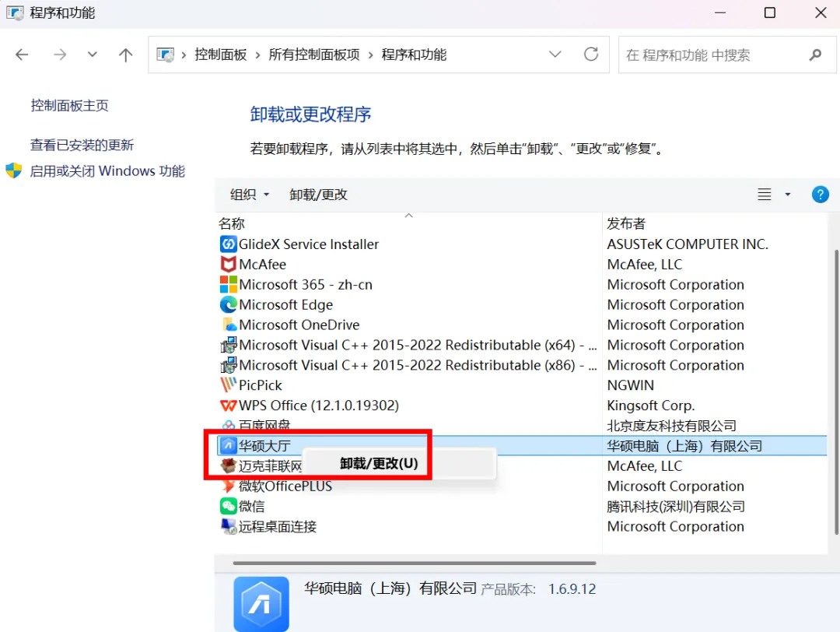Select the Microsoft OneDrive row name
Screen dimensions: 840x632
tap(299, 325)
